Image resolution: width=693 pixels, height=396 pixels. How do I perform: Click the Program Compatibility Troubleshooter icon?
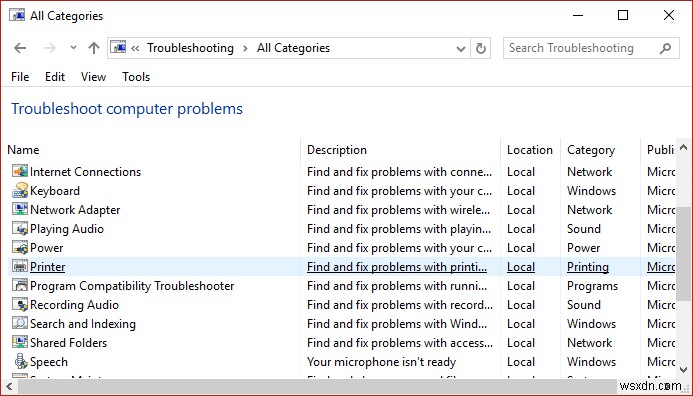pos(20,286)
